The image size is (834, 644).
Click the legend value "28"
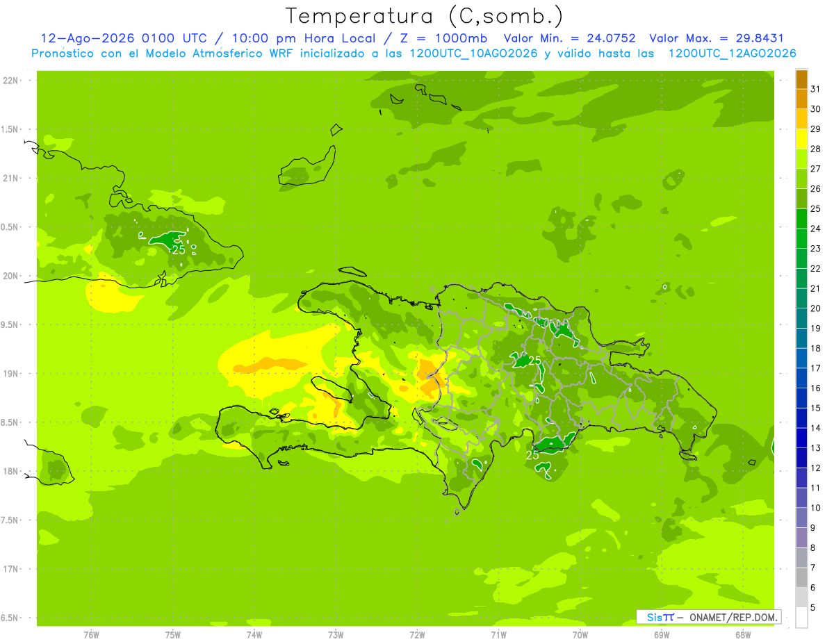coord(815,149)
